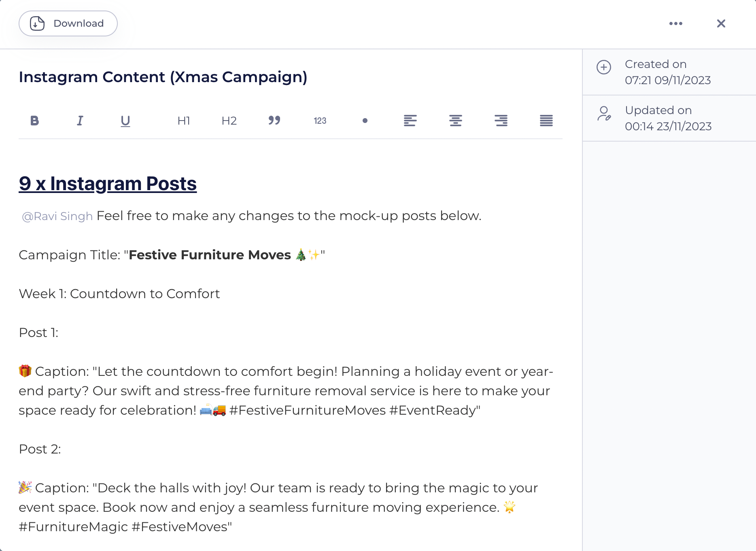Close the document editor

(721, 23)
